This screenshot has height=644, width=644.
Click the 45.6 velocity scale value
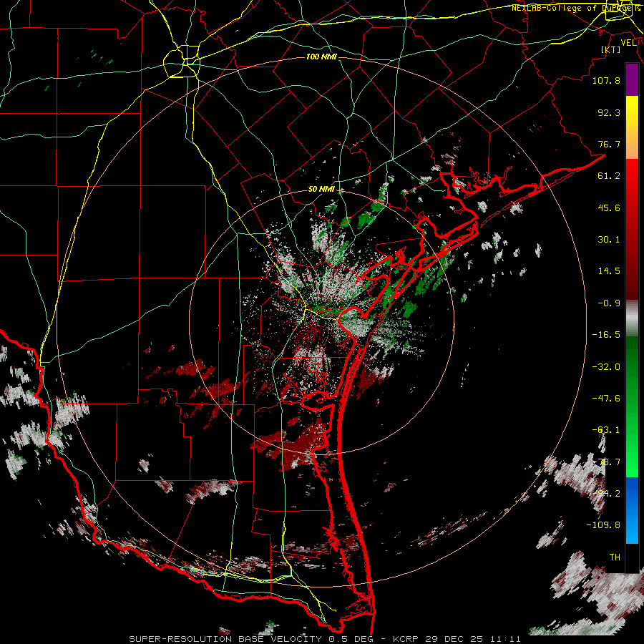click(x=609, y=208)
